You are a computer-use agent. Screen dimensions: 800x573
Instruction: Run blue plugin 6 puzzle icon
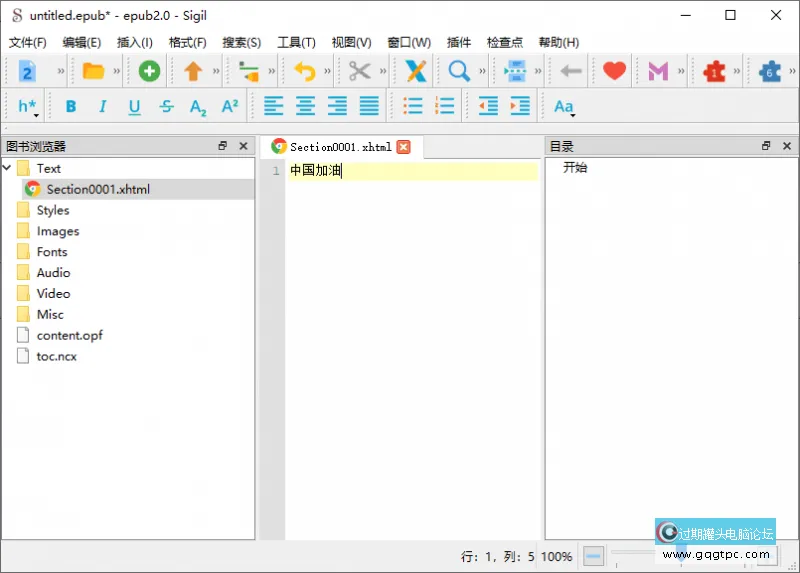[770, 71]
